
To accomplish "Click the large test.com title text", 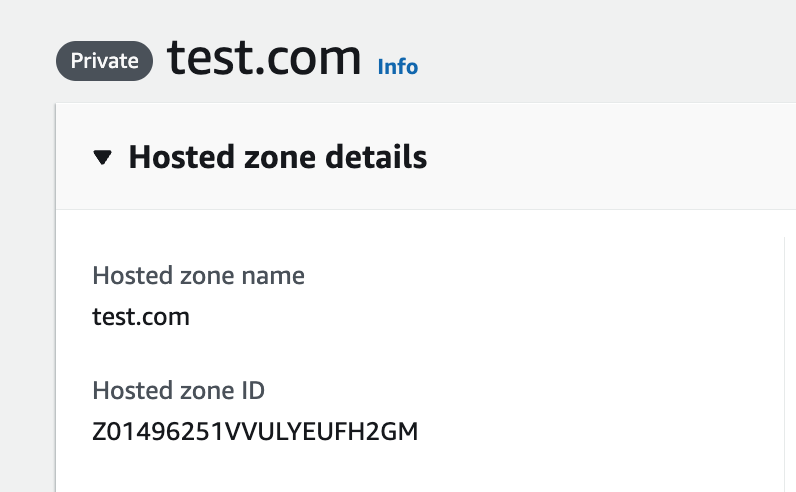I will click(x=264, y=60).
